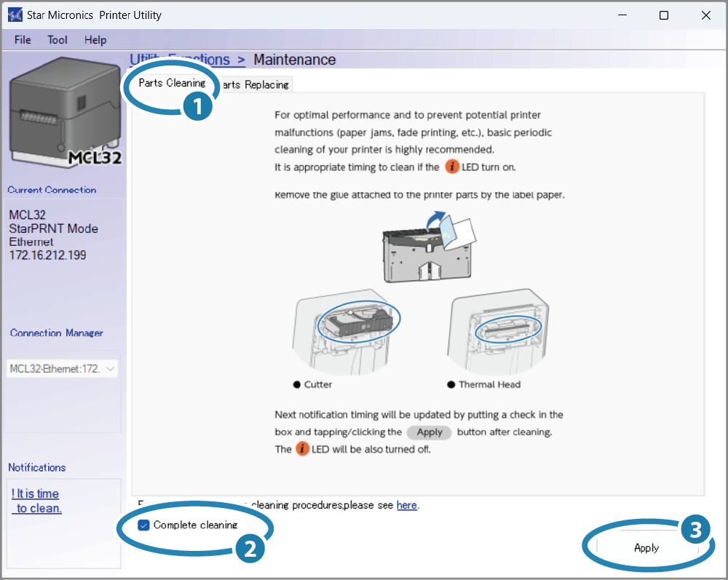
Task: Maximize the Printer Utility window
Action: click(664, 15)
